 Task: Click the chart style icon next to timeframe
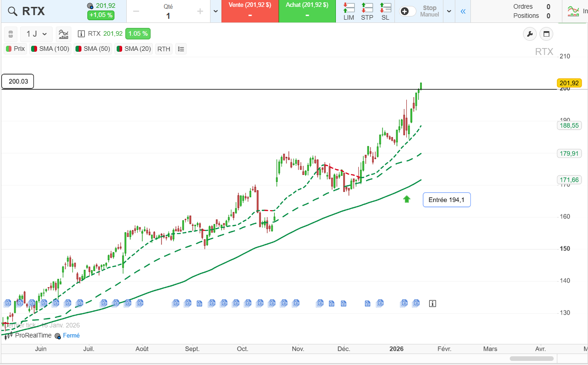pyautogui.click(x=64, y=34)
